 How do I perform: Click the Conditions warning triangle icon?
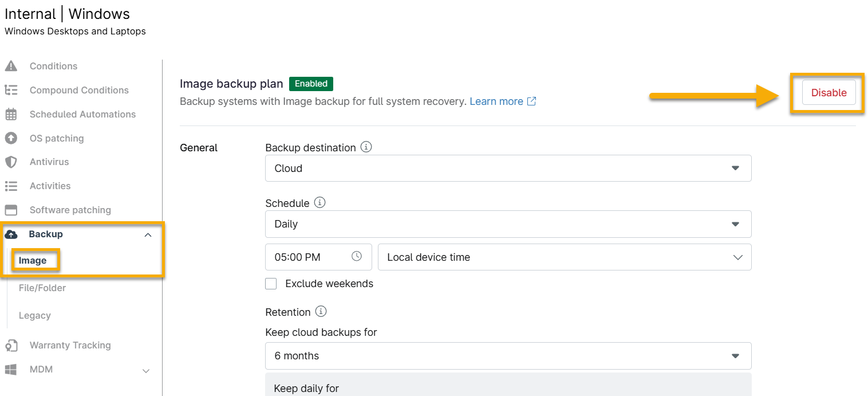click(11, 66)
